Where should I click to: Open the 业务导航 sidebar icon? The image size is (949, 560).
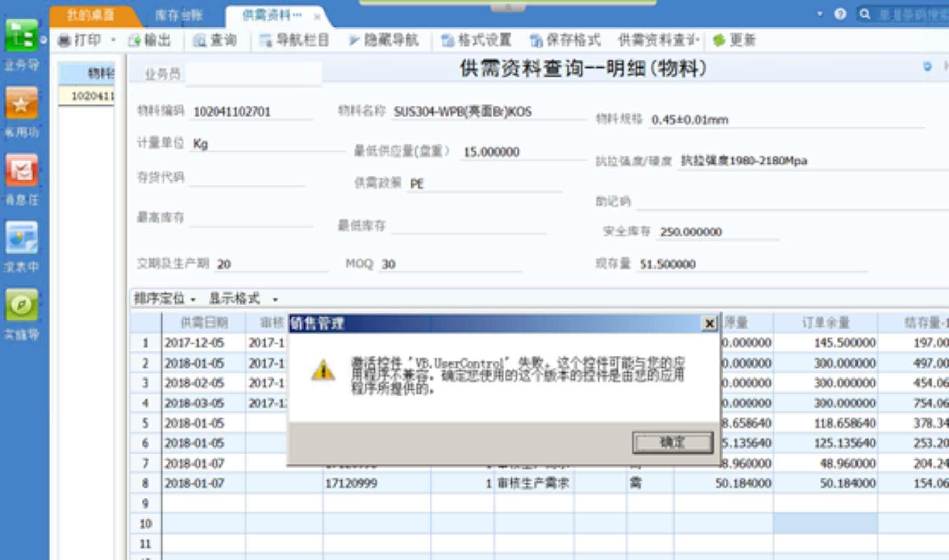(21, 35)
